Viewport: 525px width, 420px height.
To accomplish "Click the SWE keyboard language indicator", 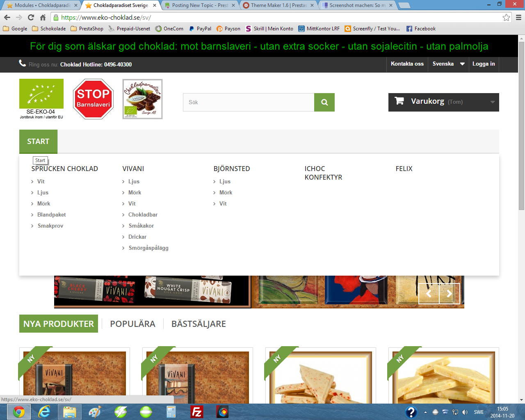I will click(479, 412).
